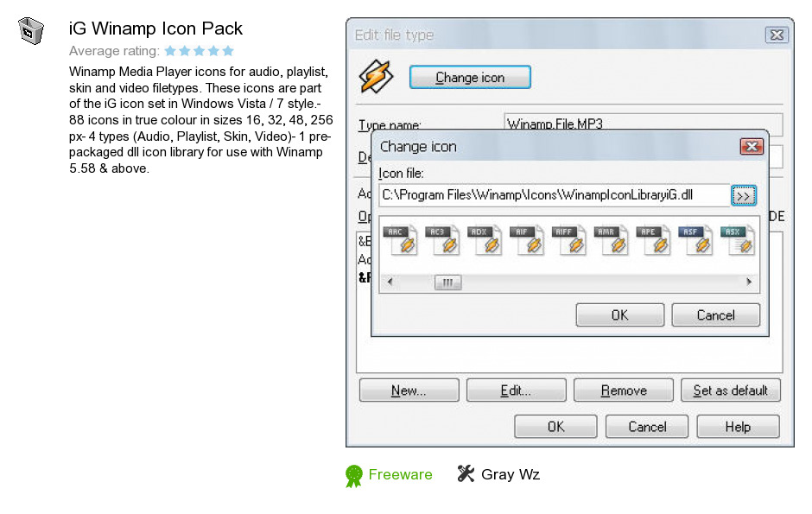
Task: Close the Change icon dialog
Action: click(752, 147)
